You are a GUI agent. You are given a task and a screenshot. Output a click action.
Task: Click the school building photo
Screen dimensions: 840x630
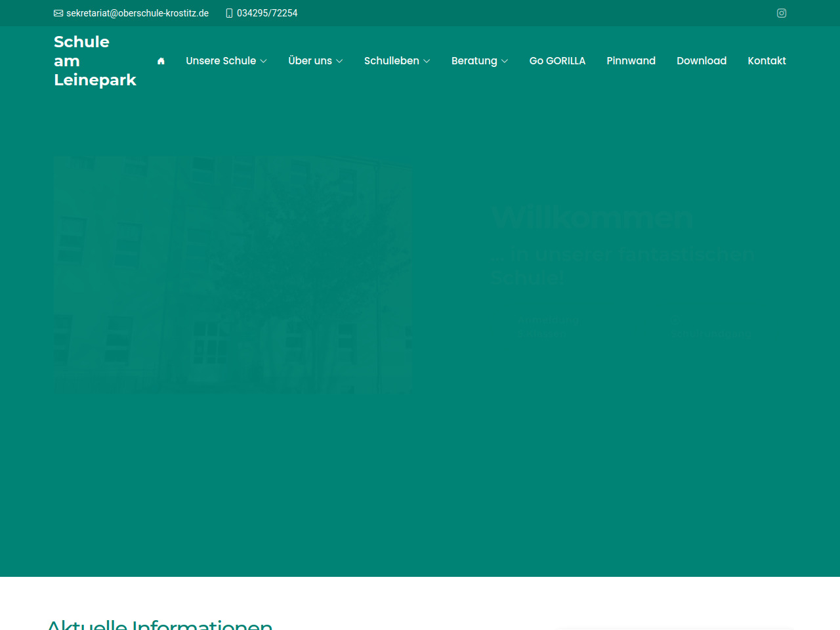tap(233, 275)
